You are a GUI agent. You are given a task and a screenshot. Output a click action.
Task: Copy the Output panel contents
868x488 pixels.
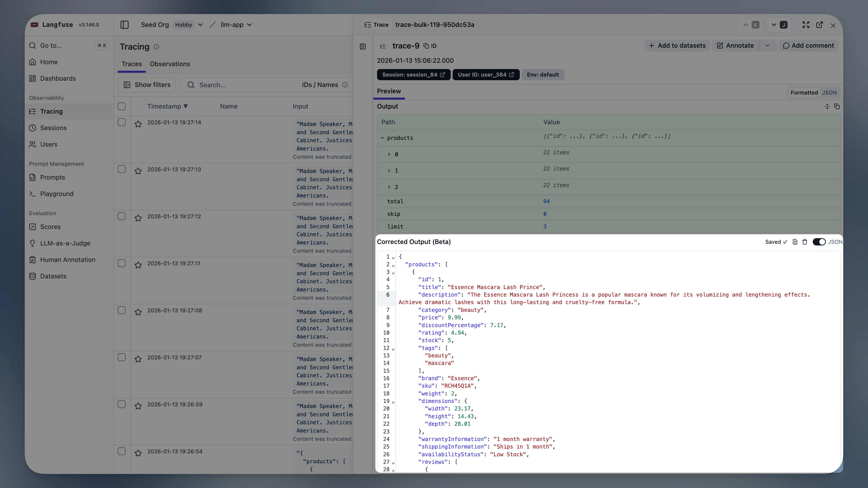[837, 106]
